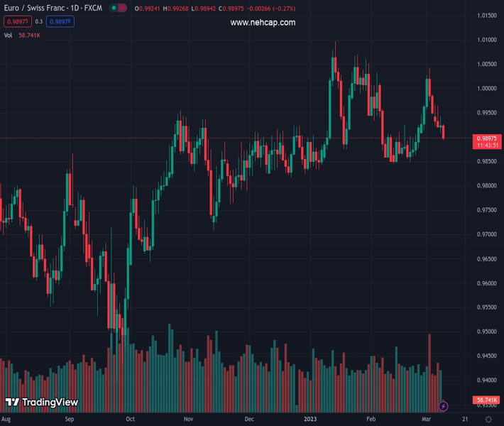
Task: Click the red current price label on axis
Action: pyautogui.click(x=488, y=138)
